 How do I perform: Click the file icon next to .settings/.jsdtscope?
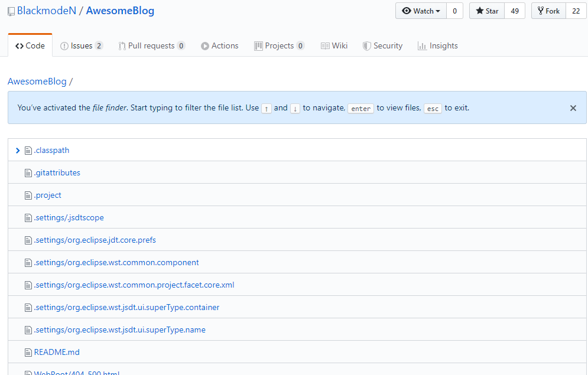(x=28, y=218)
